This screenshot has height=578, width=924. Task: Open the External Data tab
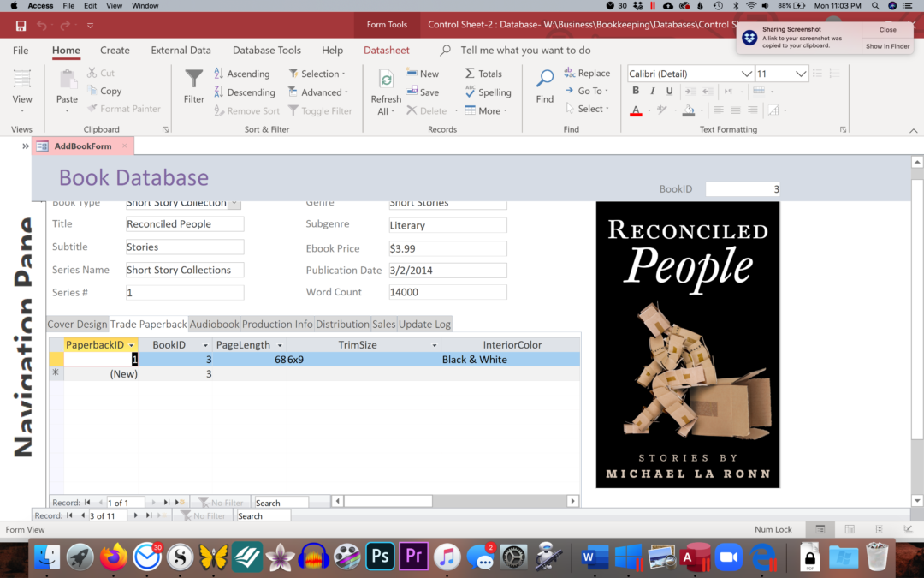pyautogui.click(x=181, y=51)
